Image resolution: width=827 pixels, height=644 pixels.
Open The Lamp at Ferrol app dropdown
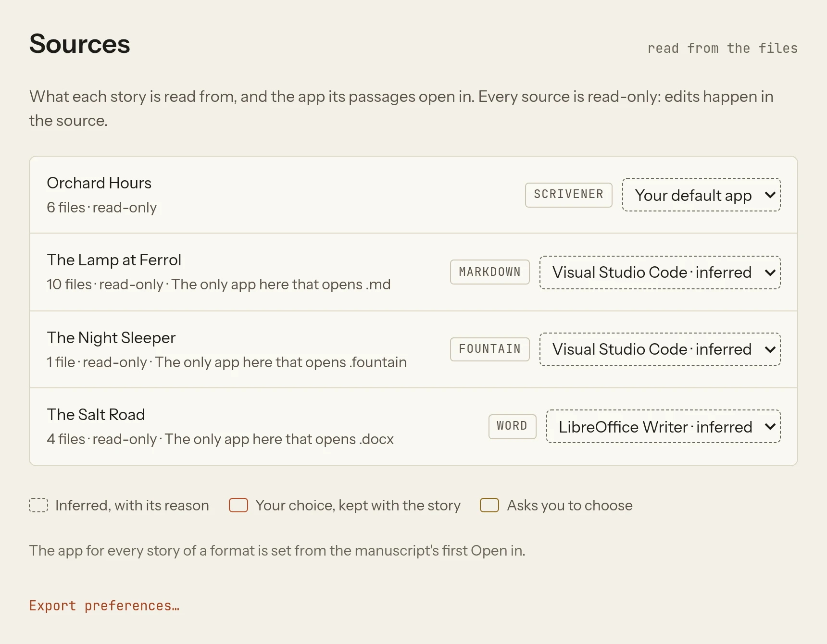[x=660, y=272]
